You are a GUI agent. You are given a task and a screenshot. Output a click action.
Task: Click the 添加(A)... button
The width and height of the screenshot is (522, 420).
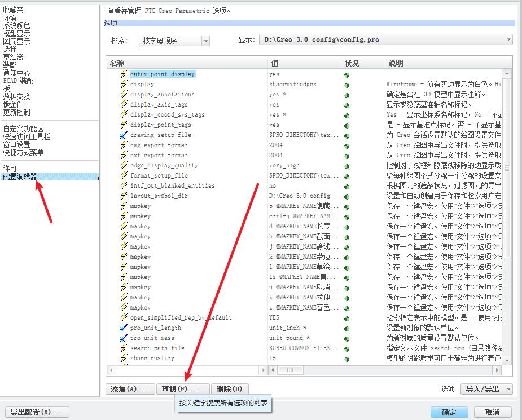130,389
